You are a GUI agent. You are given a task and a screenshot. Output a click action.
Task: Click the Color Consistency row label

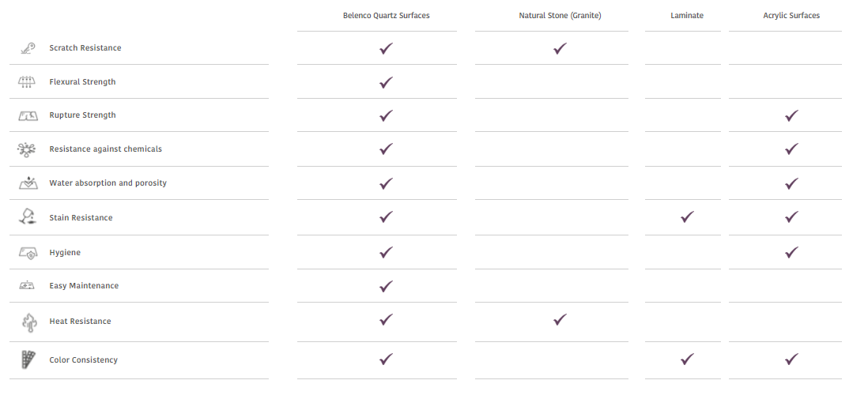pyautogui.click(x=84, y=359)
